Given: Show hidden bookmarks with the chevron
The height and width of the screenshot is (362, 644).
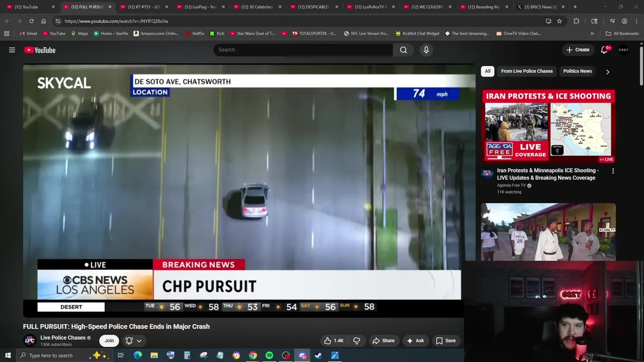Looking at the screenshot, I should (x=592, y=33).
